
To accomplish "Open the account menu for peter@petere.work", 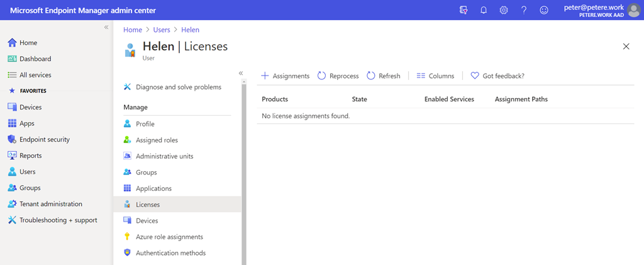I will point(594,10).
